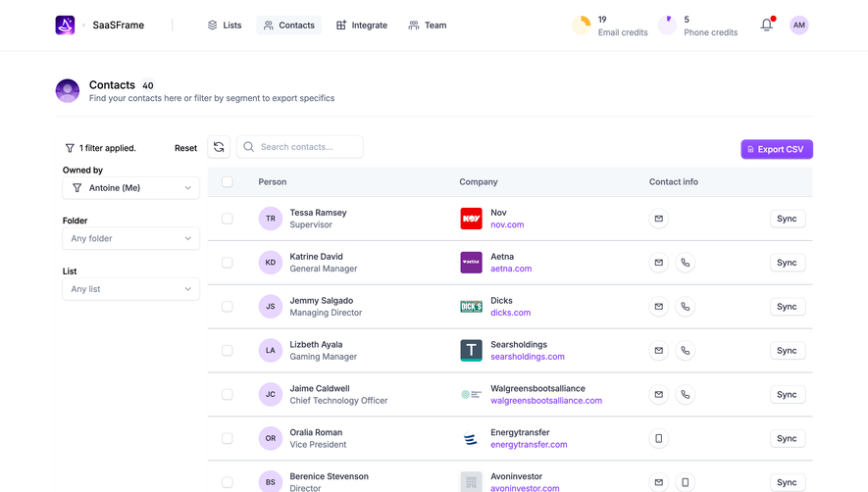Click the Searsholdings company logo

471,350
